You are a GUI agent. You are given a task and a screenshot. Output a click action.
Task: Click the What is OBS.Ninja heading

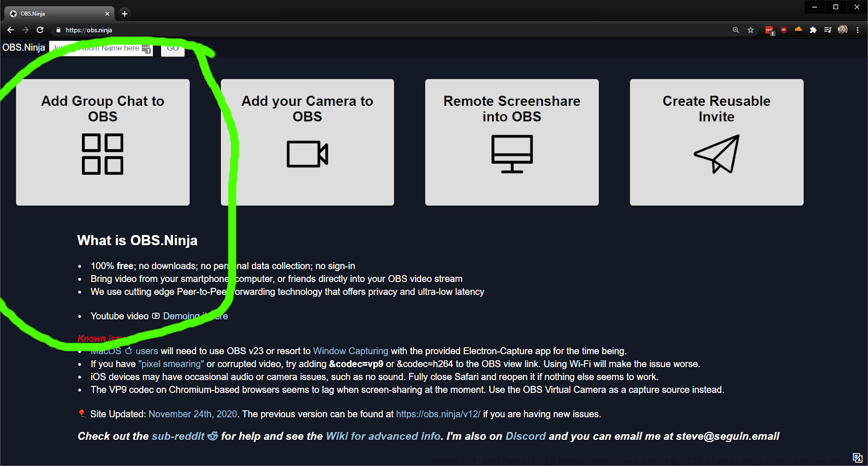[137, 240]
